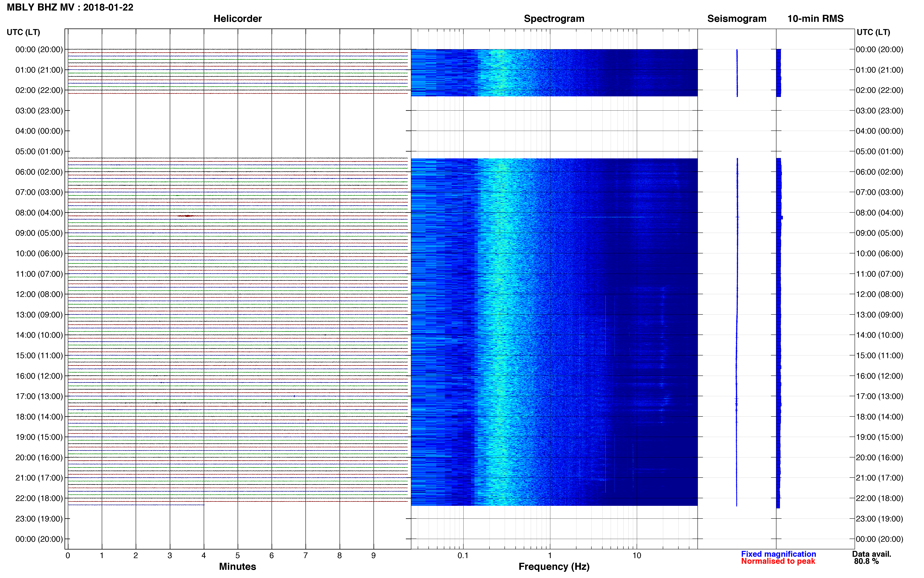Click frequency axis tick '10'
The height and width of the screenshot is (578, 924).
(x=636, y=555)
